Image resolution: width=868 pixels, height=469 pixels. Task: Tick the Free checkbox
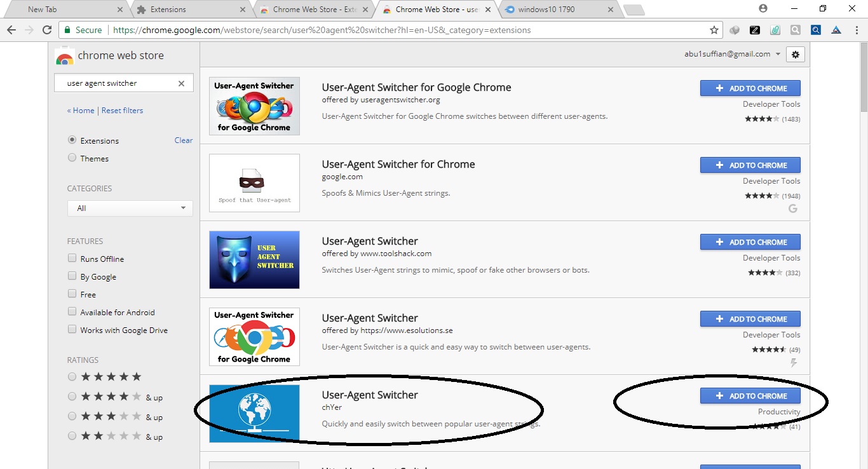[72, 294]
